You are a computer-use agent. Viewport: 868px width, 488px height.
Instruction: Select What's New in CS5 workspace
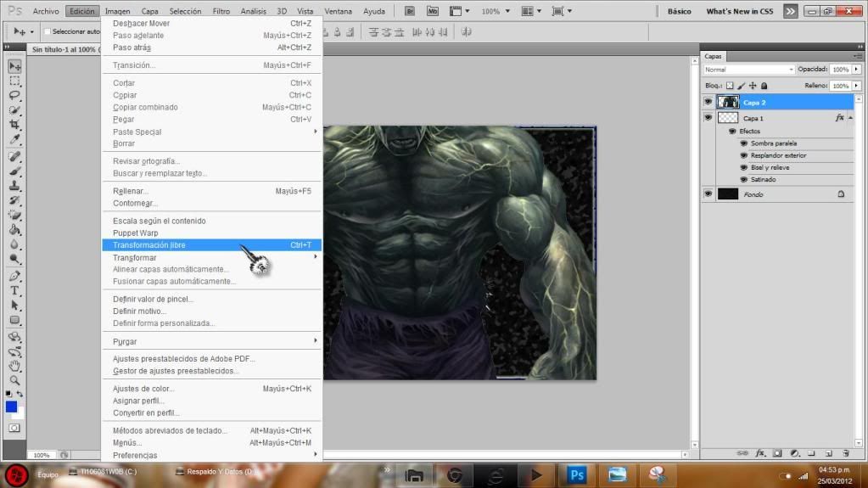click(740, 11)
